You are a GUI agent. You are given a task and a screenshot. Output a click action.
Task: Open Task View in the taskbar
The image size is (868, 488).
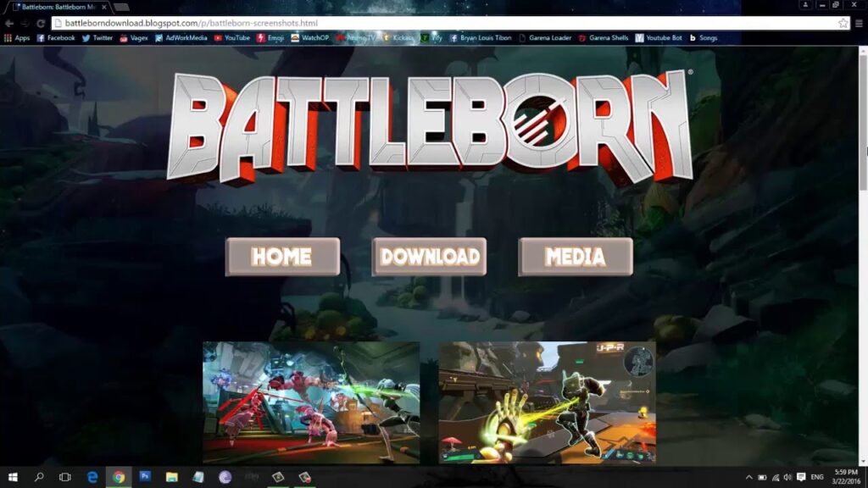(64, 476)
